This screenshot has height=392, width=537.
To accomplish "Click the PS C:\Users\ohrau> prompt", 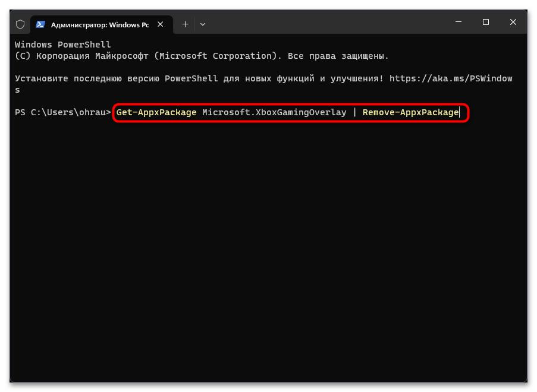I will coord(63,112).
